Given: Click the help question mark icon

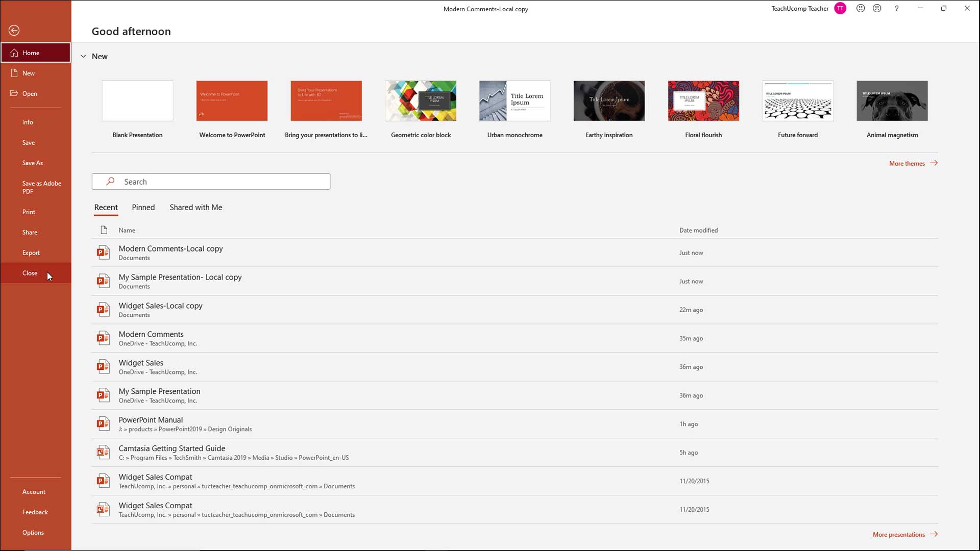Looking at the screenshot, I should coord(896,8).
